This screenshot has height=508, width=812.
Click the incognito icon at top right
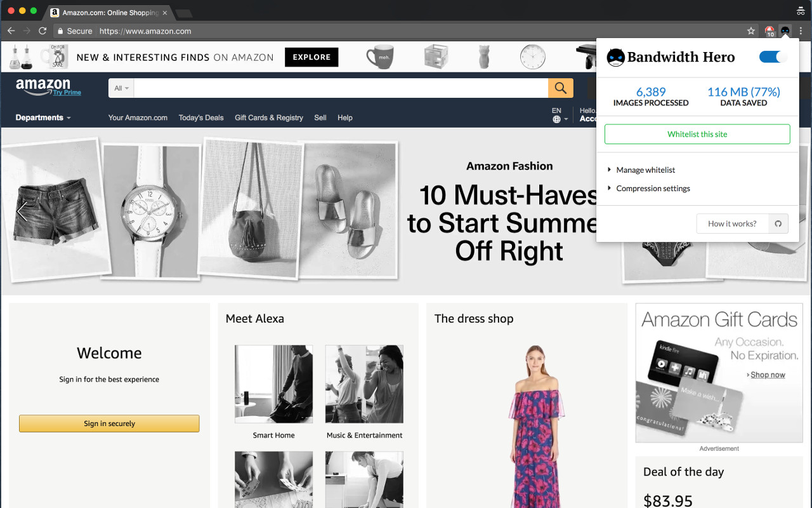pos(801,11)
